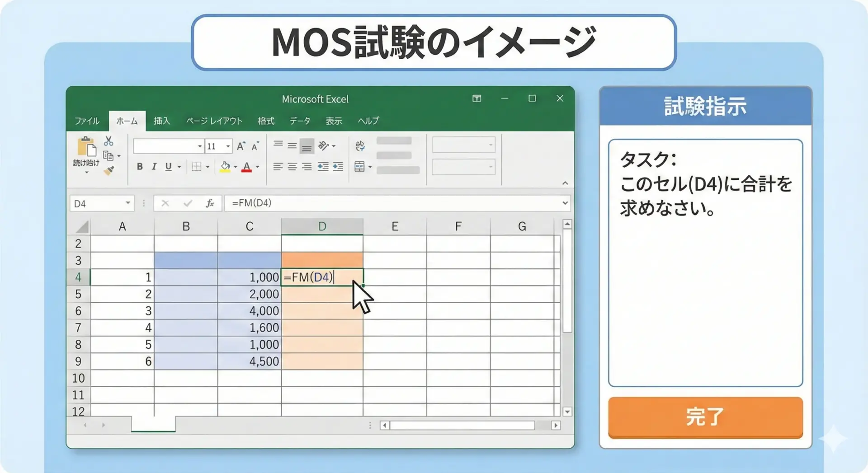Open the 挿入 ribbon tab

[161, 121]
